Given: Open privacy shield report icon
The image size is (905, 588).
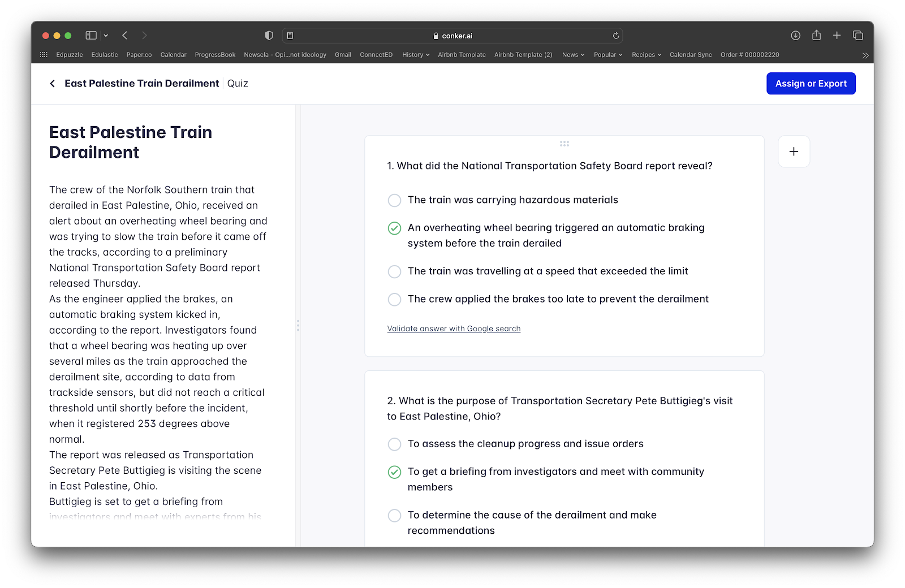Looking at the screenshot, I should (269, 36).
